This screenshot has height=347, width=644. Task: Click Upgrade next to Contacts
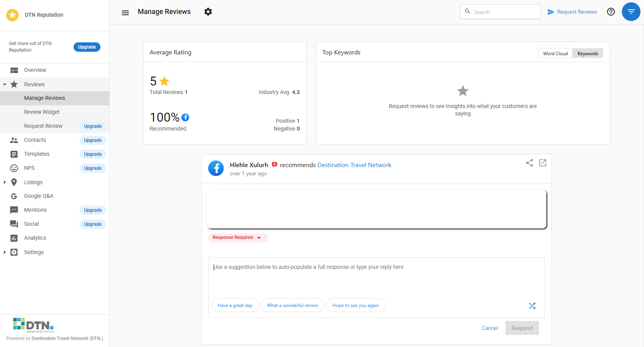coord(93,140)
